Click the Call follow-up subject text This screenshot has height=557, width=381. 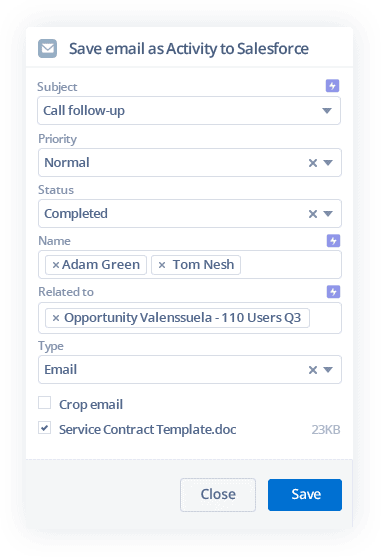84,111
